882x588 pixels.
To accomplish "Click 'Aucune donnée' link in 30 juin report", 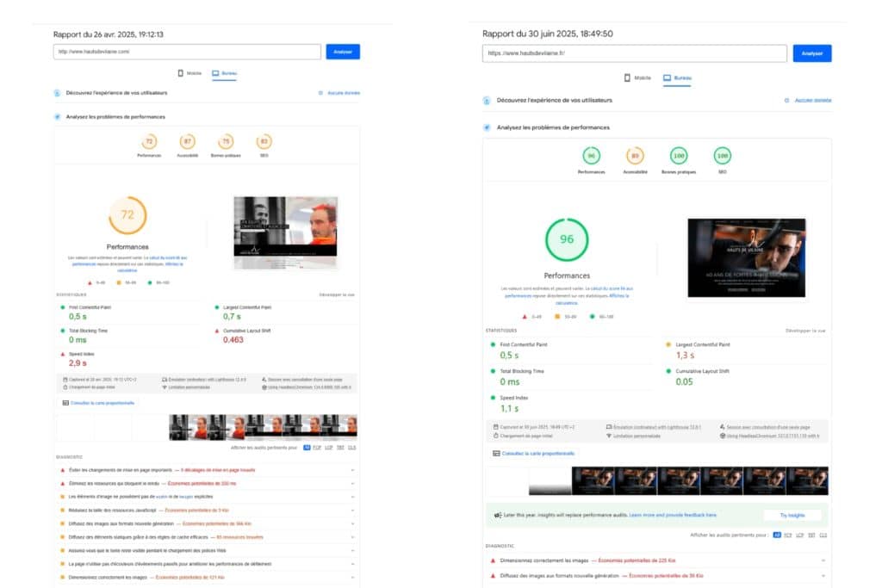I will pyautogui.click(x=812, y=100).
